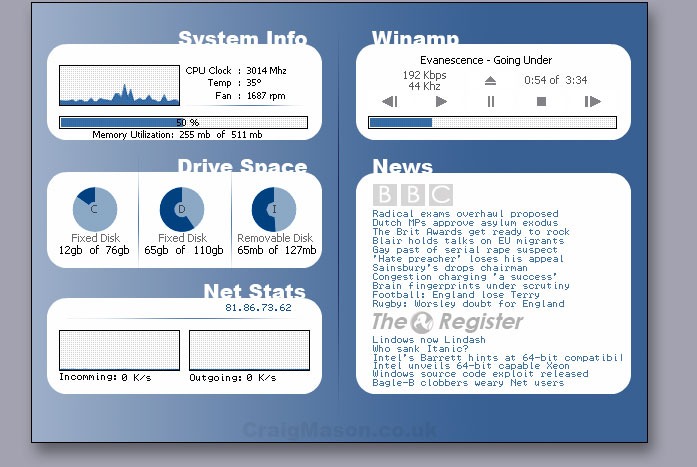Play the Winamp track

(x=441, y=102)
